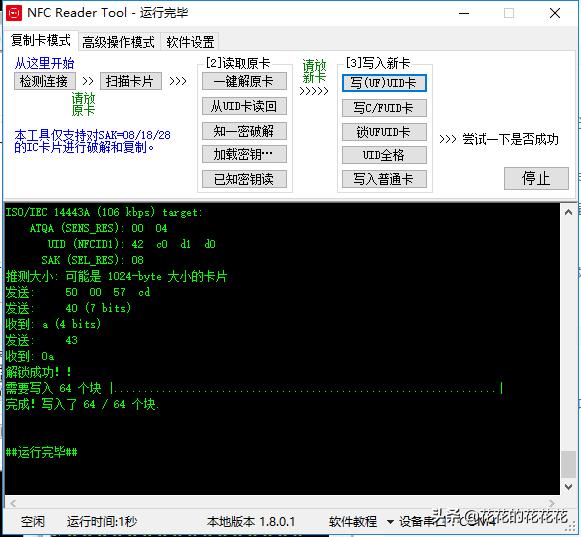
Task: Minimize the NFC Reader Tool window
Action: pos(464,13)
